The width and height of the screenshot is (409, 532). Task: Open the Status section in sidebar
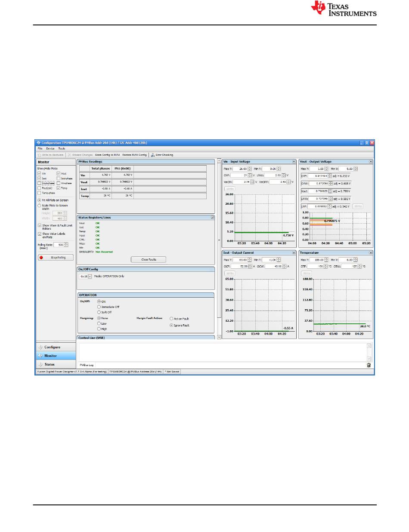pos(49,364)
